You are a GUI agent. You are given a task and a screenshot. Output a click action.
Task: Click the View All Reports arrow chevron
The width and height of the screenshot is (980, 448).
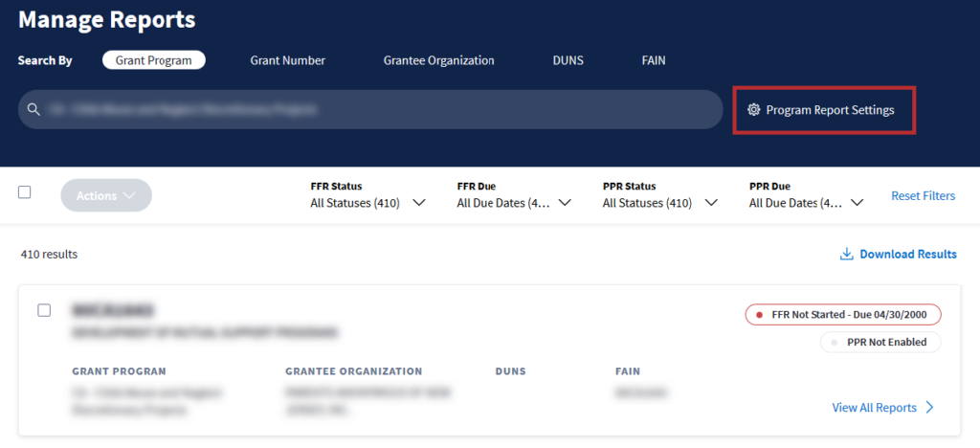tap(927, 408)
